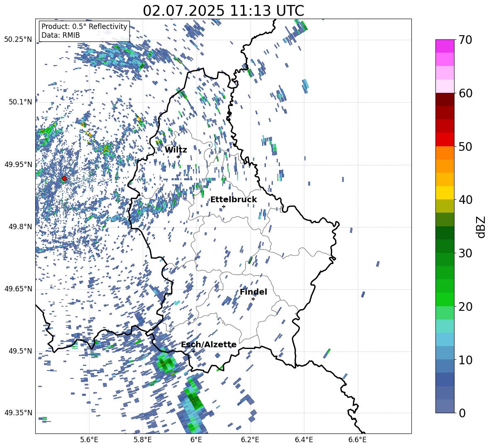Screen dimensions: 491x448
Task: Click the 02.07.2025 11:13 UTC title
Action: click(x=223, y=11)
